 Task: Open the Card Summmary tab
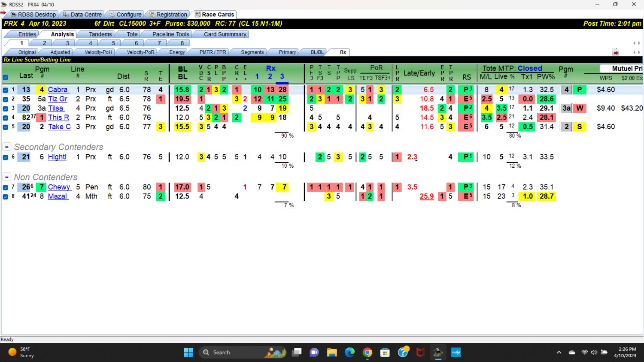[x=225, y=34]
